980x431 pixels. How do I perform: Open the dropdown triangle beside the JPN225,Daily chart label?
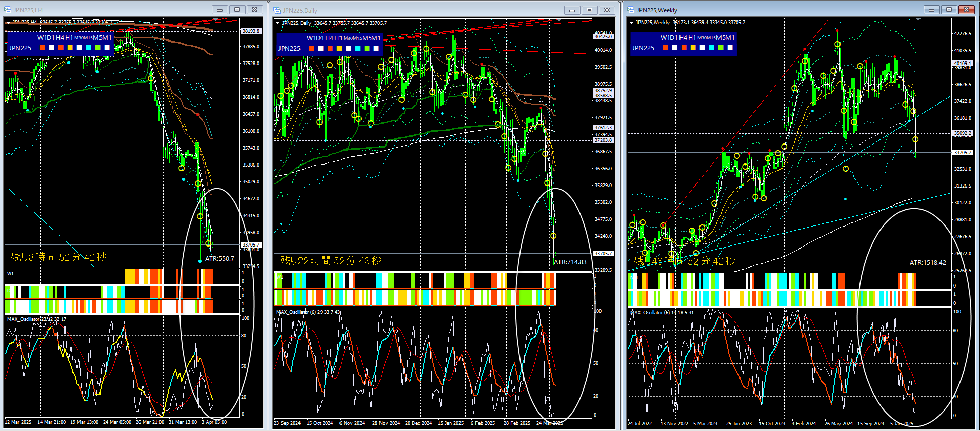pos(277,23)
